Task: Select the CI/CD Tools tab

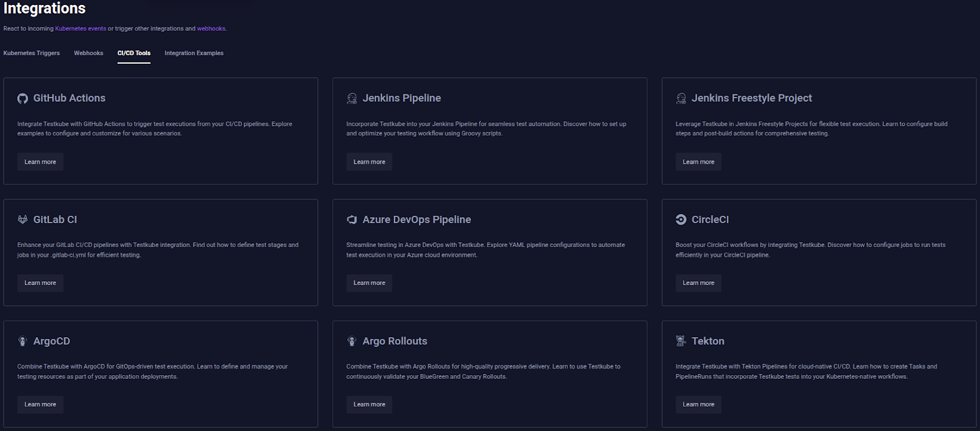Action: point(134,53)
